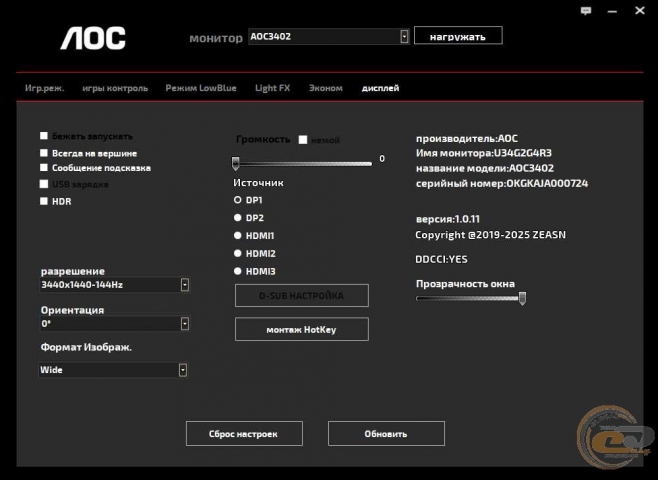
Task: Tick the mute checkbox next to Громкость
Action: click(303, 140)
